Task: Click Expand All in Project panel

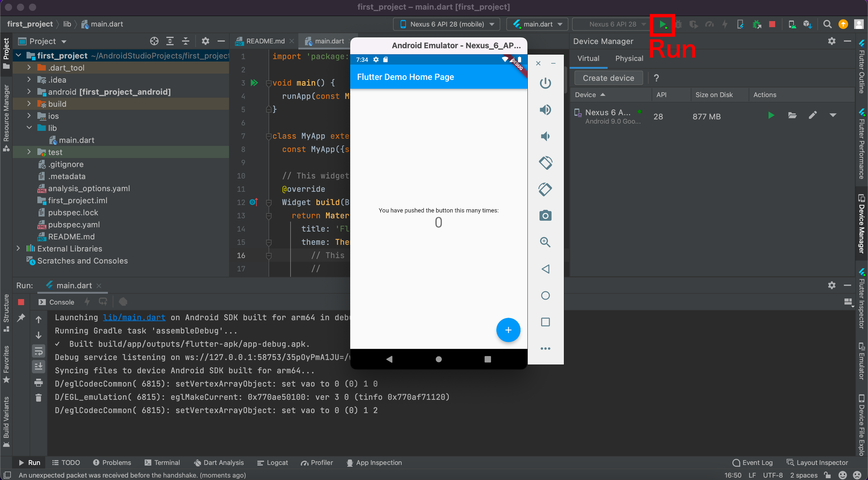Action: tap(170, 41)
